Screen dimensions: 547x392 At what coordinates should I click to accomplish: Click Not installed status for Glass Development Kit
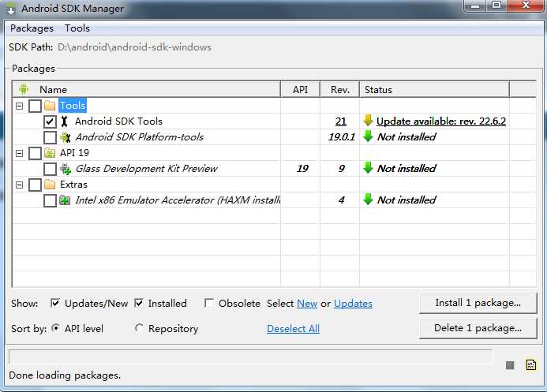point(407,169)
